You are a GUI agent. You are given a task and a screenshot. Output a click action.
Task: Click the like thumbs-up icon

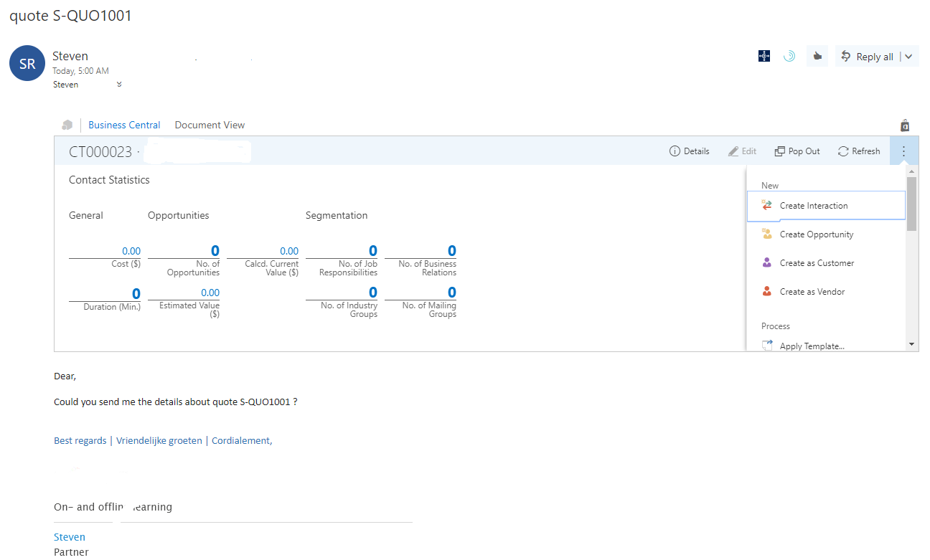click(x=817, y=56)
